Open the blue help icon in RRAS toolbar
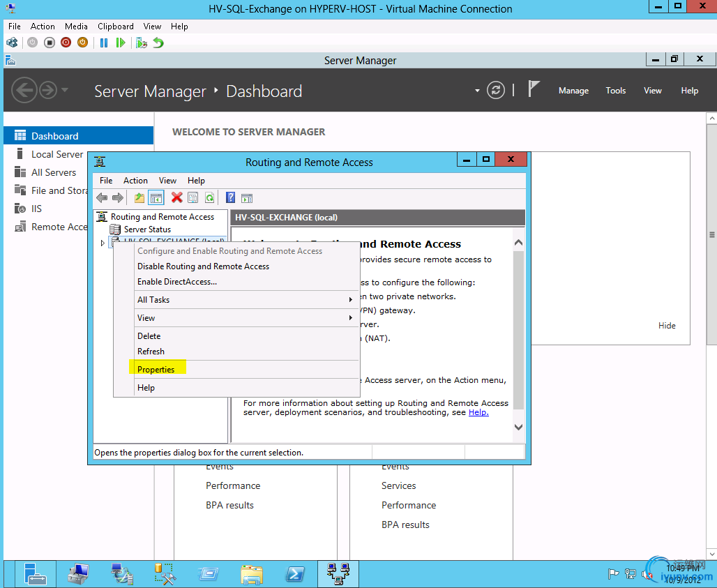717x588 pixels. (x=230, y=197)
